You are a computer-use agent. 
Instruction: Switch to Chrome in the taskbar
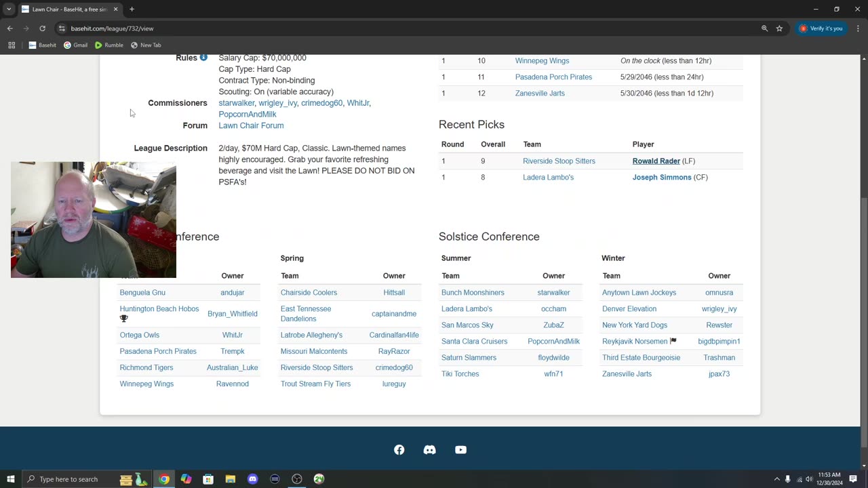[164, 479]
